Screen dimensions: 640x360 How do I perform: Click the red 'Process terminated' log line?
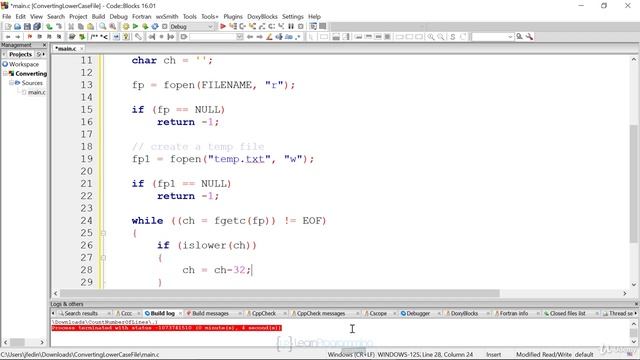[x=167, y=328]
